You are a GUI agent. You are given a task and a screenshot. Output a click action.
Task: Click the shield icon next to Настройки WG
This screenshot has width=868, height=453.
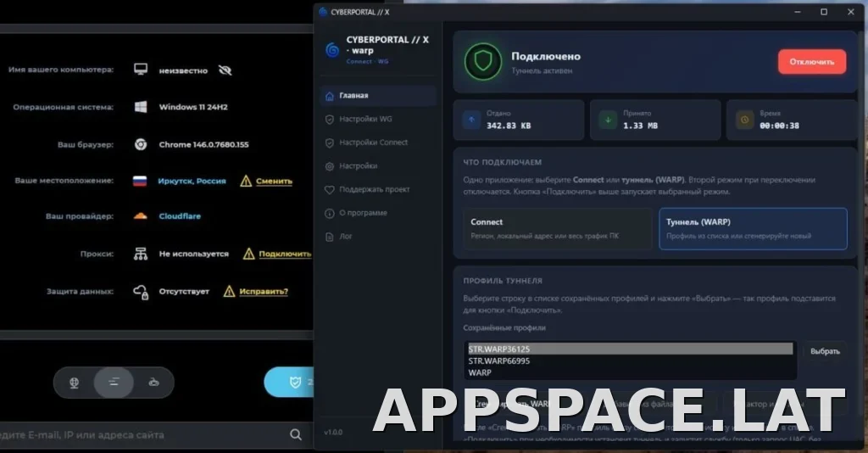(x=330, y=120)
